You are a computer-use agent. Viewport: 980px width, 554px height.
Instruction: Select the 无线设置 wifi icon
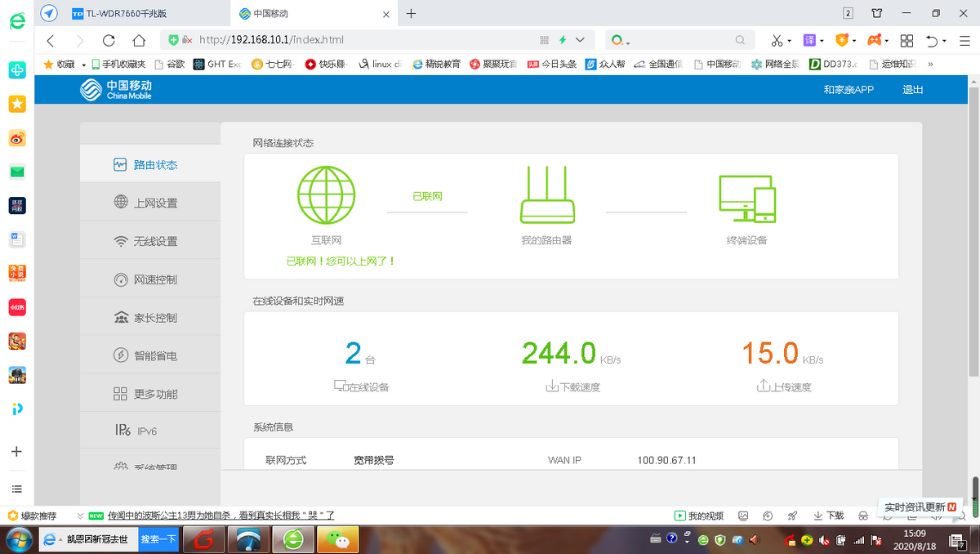click(121, 241)
